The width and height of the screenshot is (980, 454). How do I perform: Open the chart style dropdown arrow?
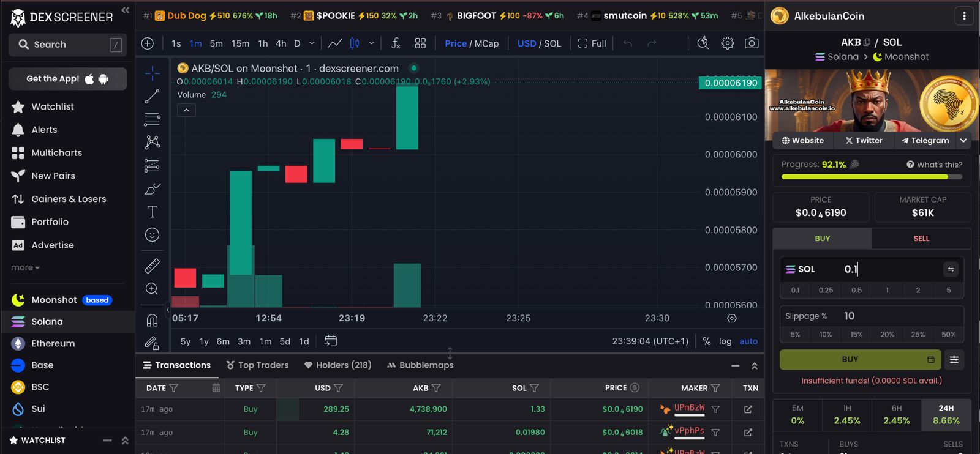[371, 43]
